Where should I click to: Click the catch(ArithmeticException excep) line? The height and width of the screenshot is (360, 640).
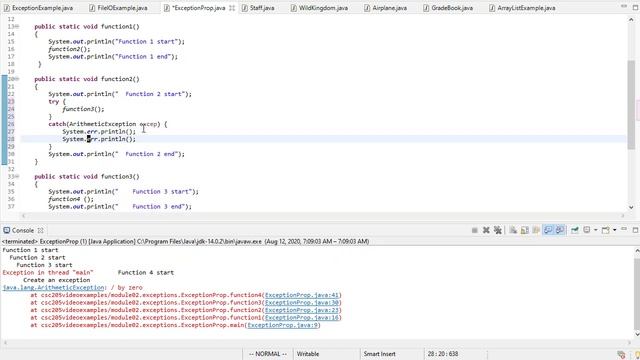[108, 124]
